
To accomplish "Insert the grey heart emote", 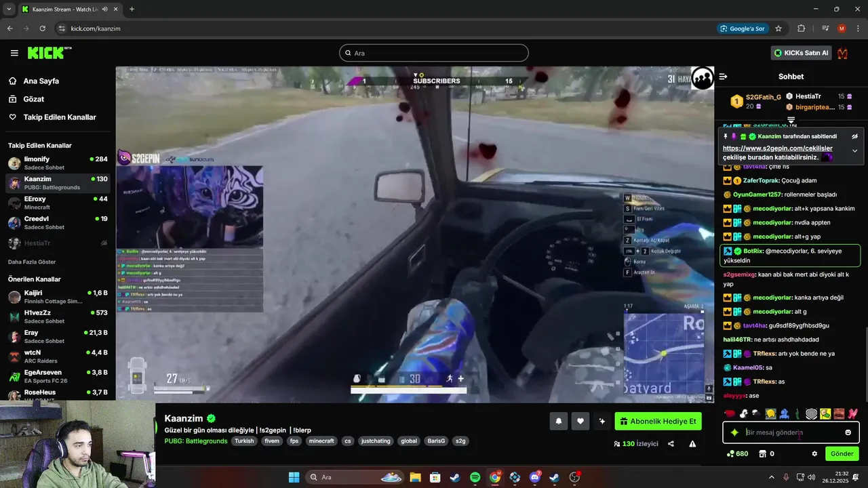I will coord(811,413).
